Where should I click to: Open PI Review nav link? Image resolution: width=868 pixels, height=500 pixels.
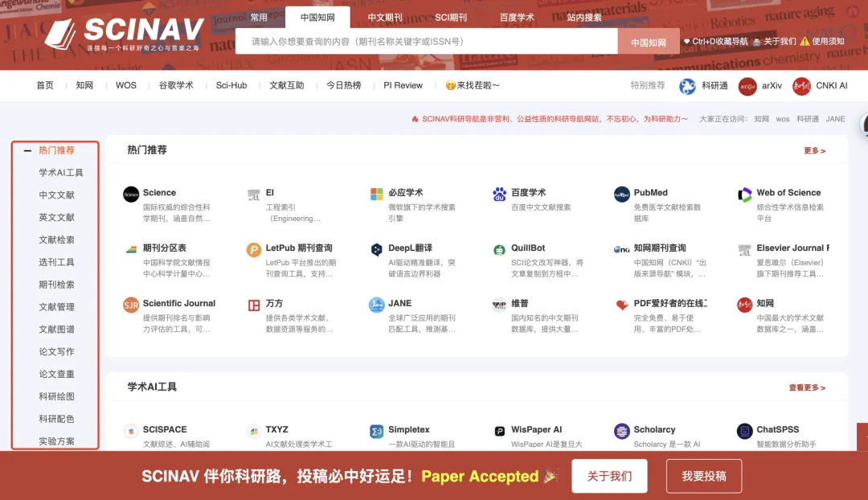coord(403,85)
